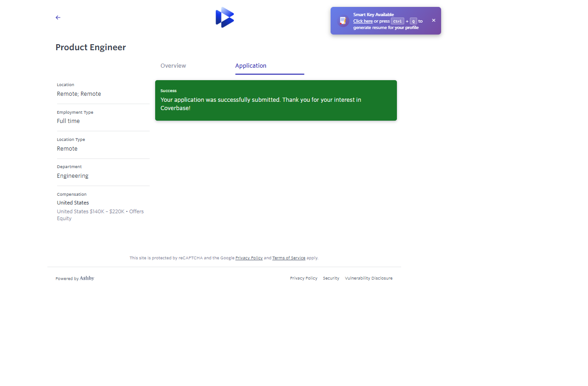Screen dimensions: 588x386
Task: Click the Ashby logo in footer
Action: click(87, 278)
